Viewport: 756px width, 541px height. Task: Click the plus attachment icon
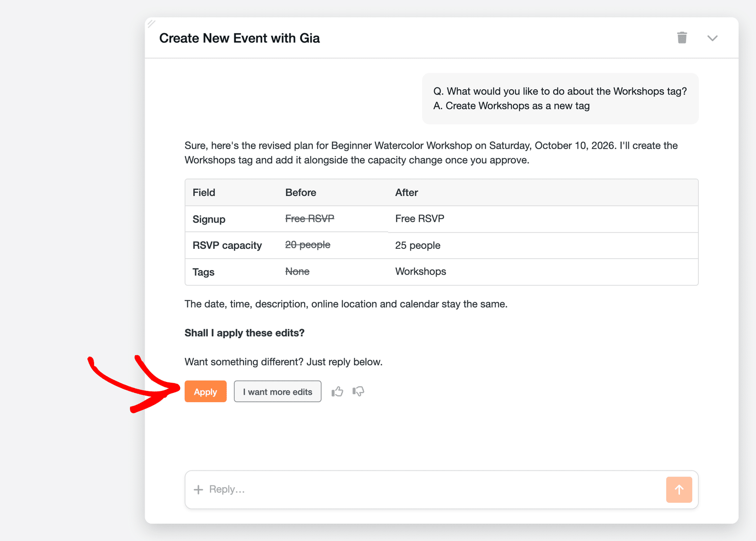[x=198, y=490]
